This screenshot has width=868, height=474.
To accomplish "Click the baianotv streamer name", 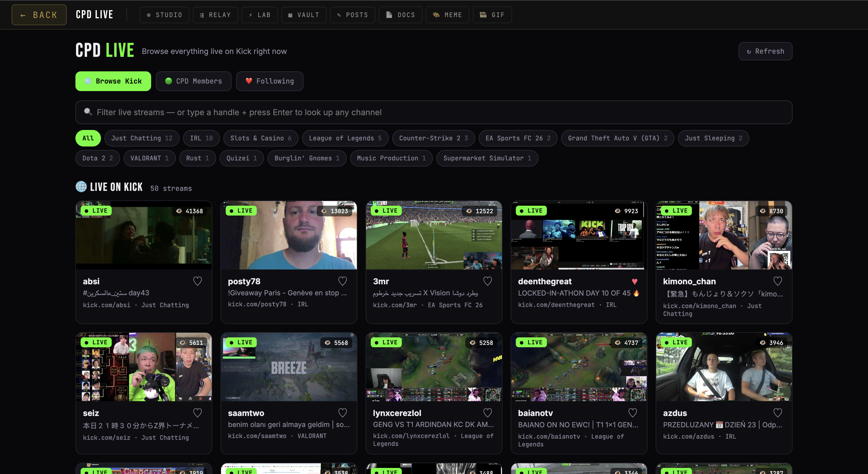I will (536, 413).
